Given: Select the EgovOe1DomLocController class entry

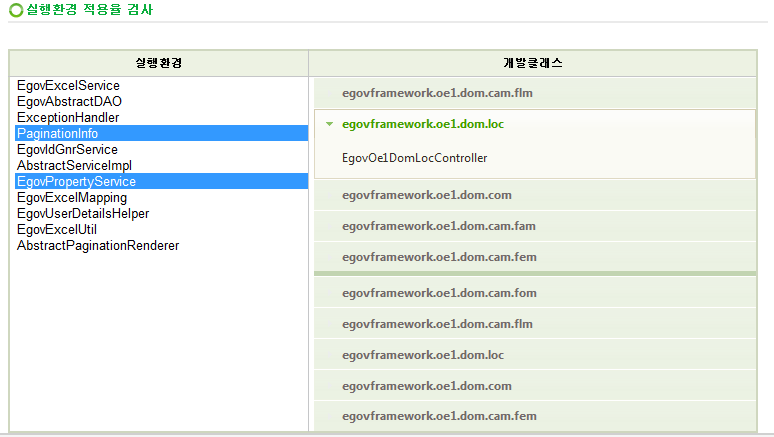Looking at the screenshot, I should [414, 158].
